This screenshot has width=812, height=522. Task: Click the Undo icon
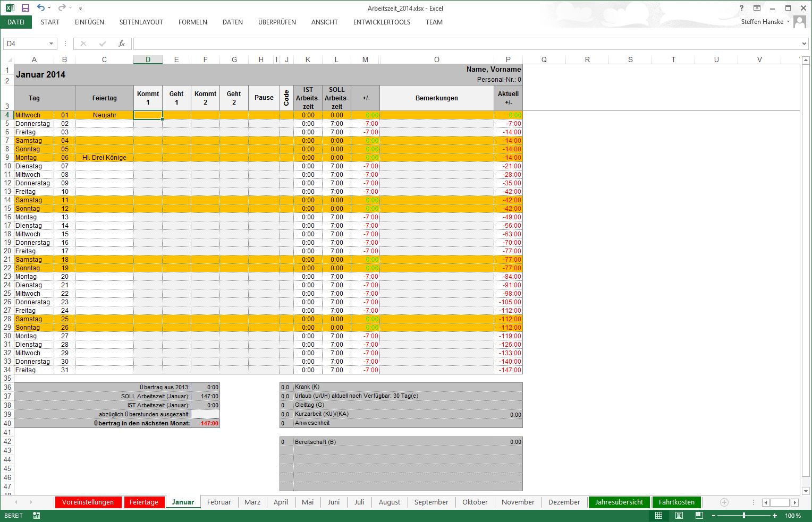(40, 7)
